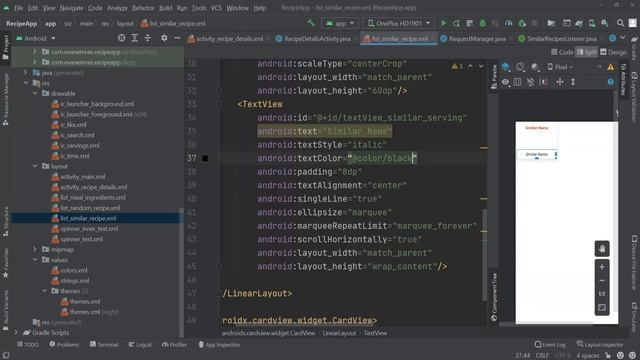Click Expand All icon in project panel
Screen dimensions: 640x360
134,38
